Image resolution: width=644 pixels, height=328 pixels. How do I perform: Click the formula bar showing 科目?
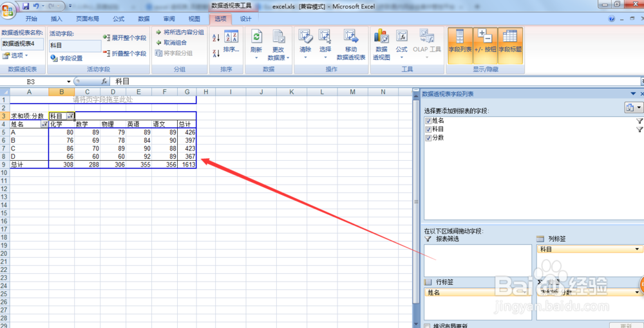[x=376, y=82]
